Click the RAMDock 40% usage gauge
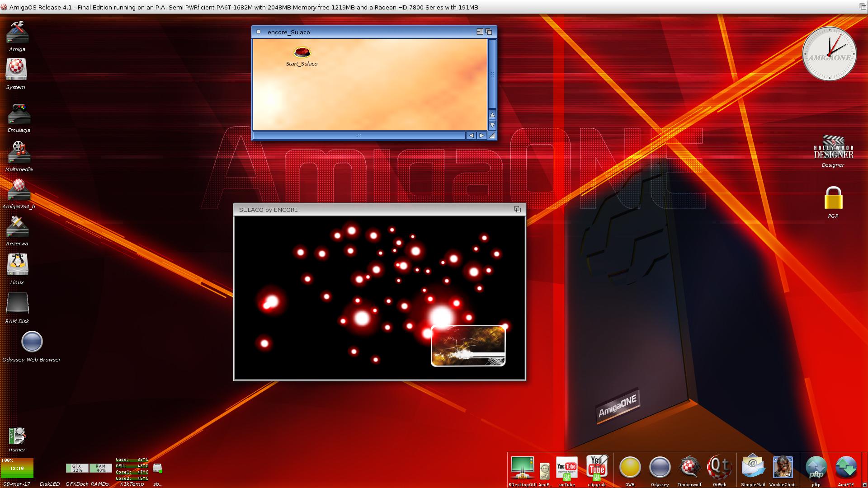The height and width of the screenshot is (488, 868). 100,468
